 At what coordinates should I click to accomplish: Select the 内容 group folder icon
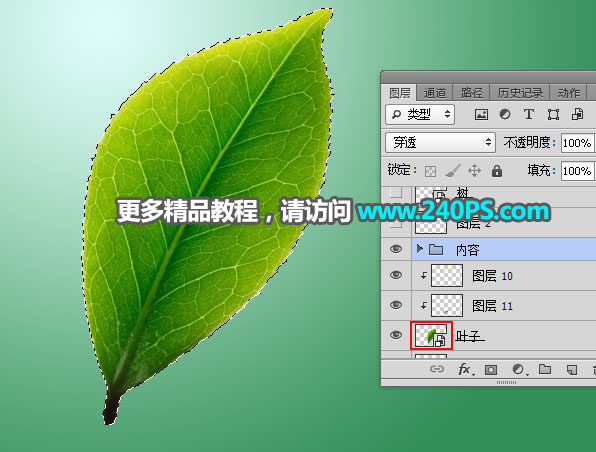[436, 249]
